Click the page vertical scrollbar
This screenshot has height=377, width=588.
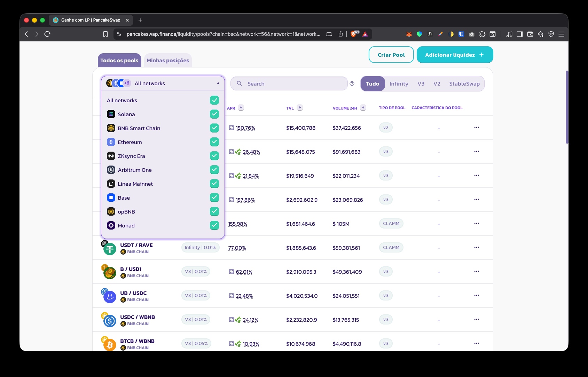coord(567,107)
